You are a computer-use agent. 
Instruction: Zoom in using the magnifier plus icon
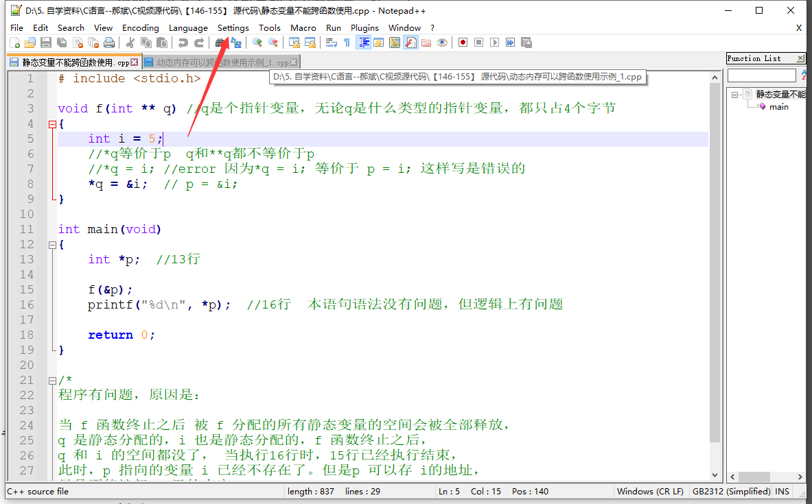[257, 43]
